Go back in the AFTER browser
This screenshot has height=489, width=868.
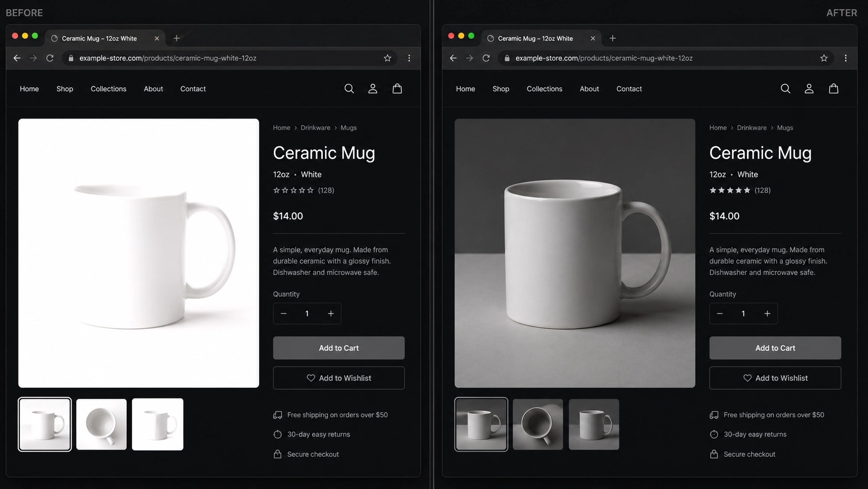[453, 58]
